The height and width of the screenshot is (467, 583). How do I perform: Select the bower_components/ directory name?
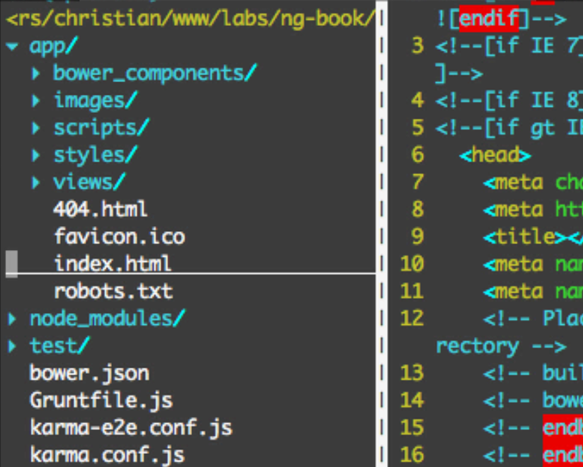coord(155,73)
